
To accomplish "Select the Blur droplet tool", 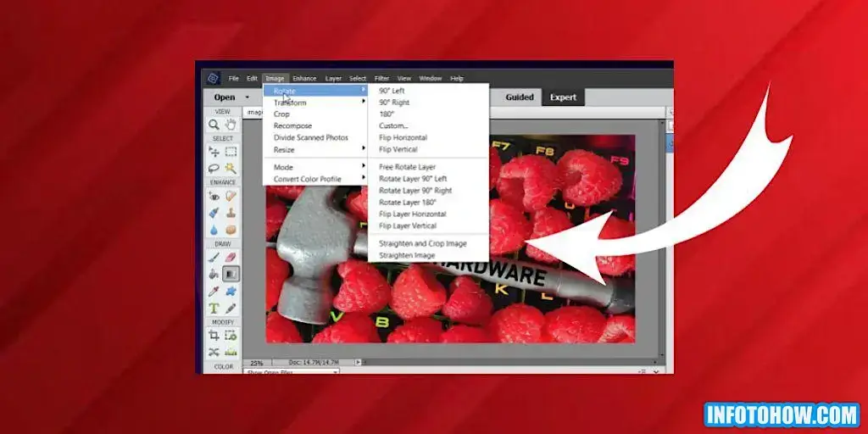I will (214, 229).
